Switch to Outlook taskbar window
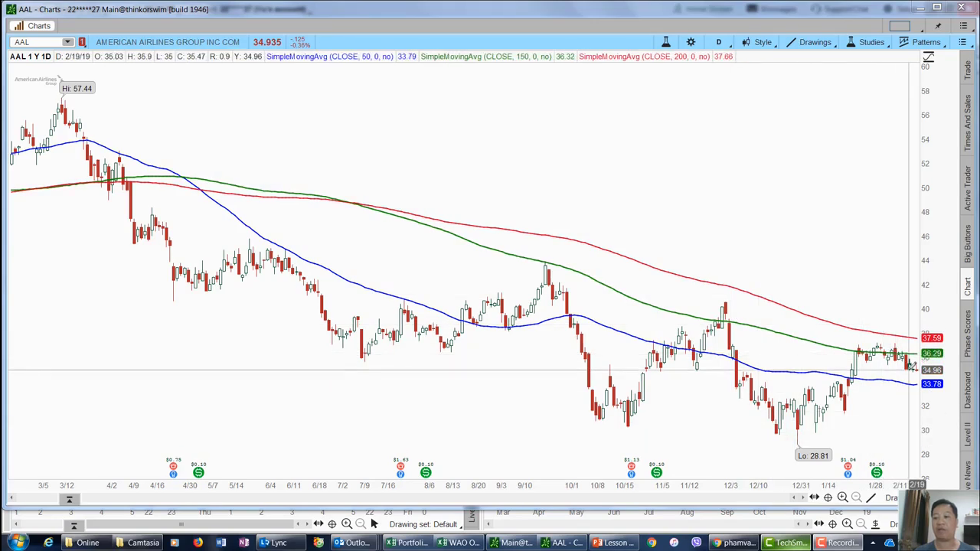 coord(351,543)
